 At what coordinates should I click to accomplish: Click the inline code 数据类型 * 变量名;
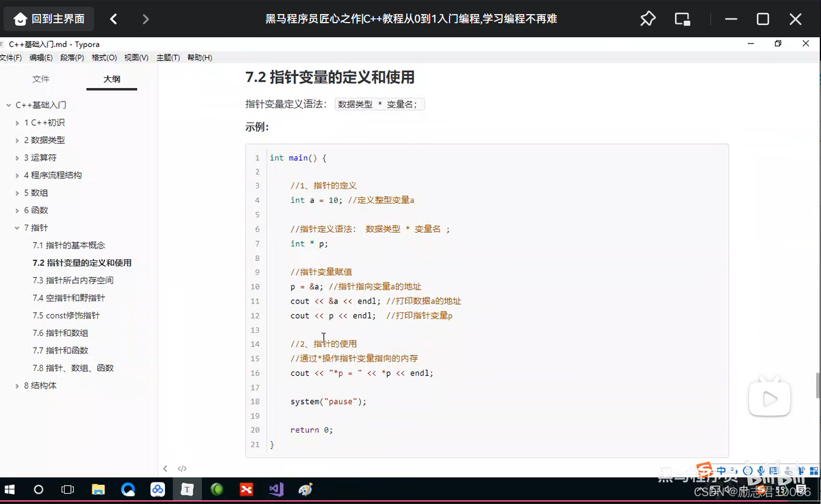379,104
